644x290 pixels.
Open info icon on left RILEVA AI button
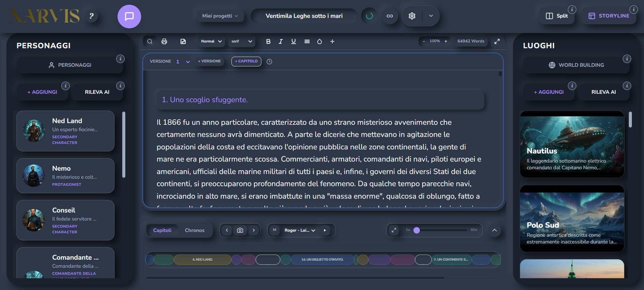pyautogui.click(x=120, y=86)
